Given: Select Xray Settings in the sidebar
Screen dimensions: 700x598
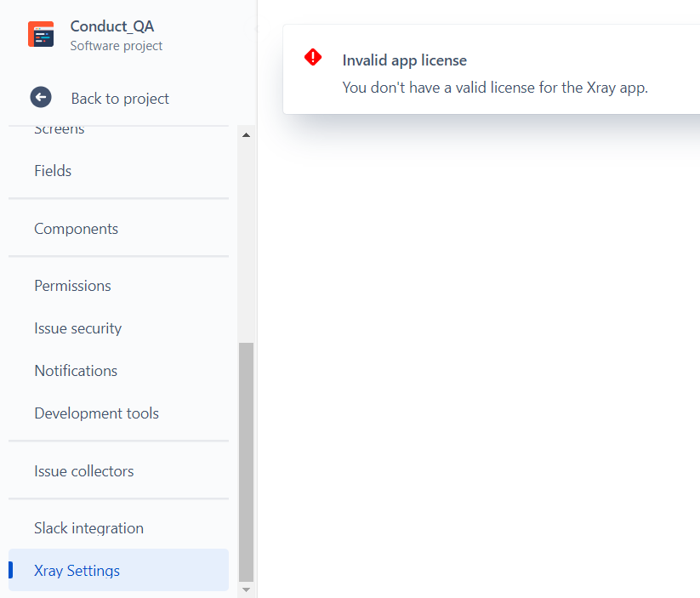Looking at the screenshot, I should pos(77,570).
